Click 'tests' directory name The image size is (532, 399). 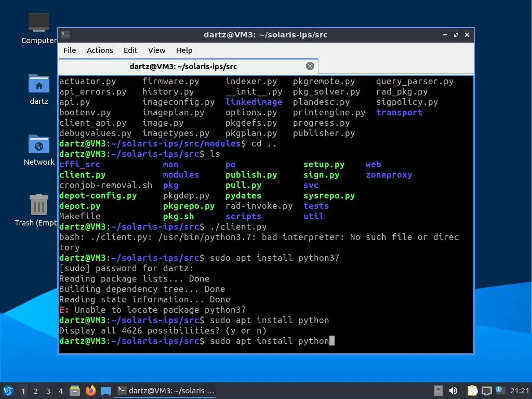pos(316,206)
